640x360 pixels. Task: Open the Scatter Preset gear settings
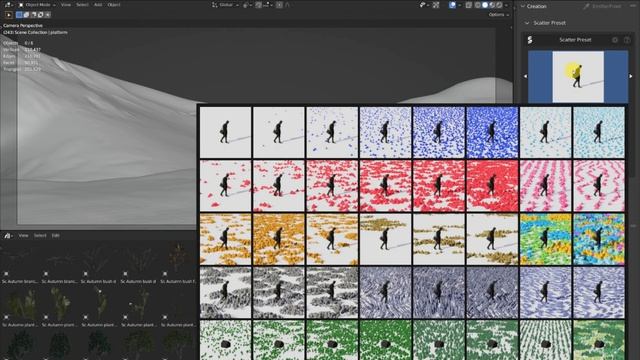tap(615, 40)
